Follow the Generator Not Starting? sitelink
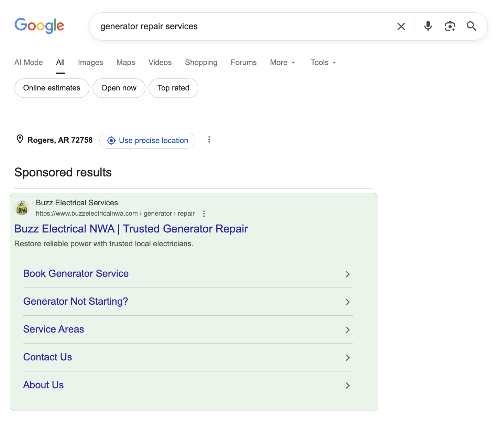Image resolution: width=504 pixels, height=423 pixels. [x=76, y=301]
